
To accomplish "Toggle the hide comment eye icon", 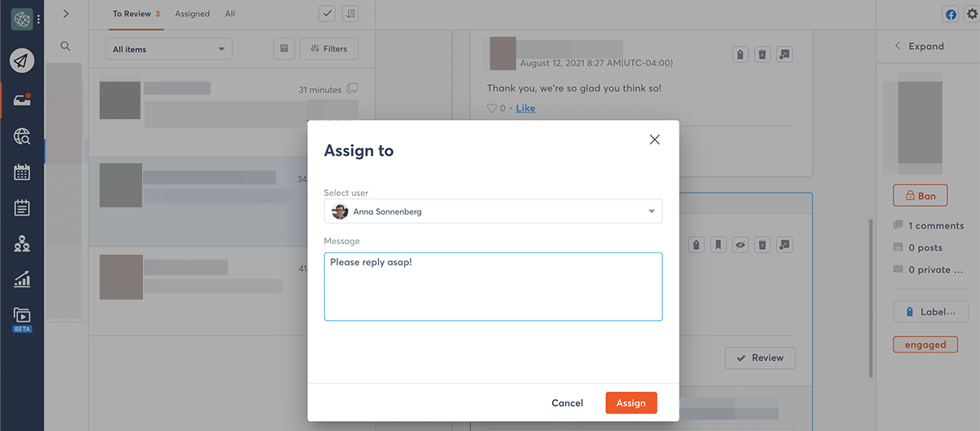I will click(x=740, y=244).
